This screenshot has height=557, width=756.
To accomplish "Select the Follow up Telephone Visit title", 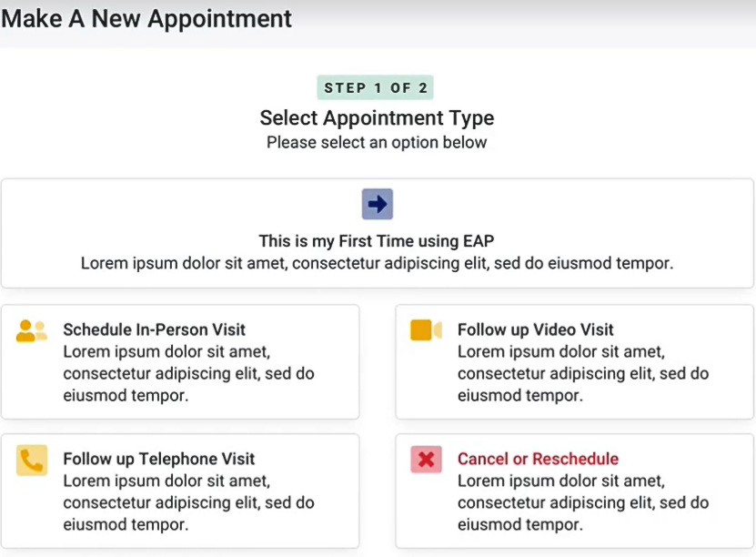I will click(158, 459).
